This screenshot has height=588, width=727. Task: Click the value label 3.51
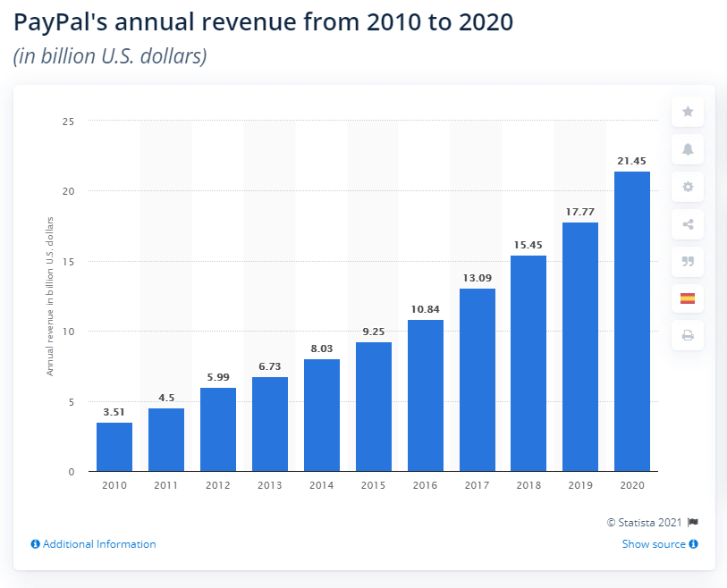pos(114,412)
